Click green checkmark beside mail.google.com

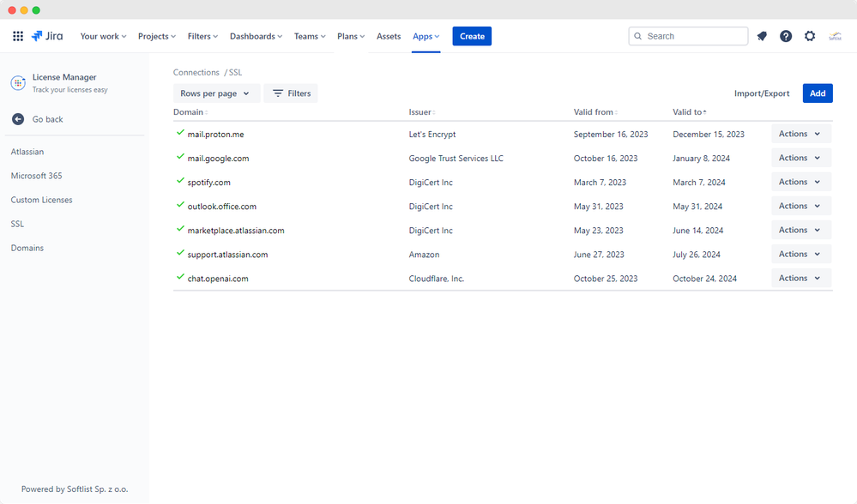click(x=180, y=157)
